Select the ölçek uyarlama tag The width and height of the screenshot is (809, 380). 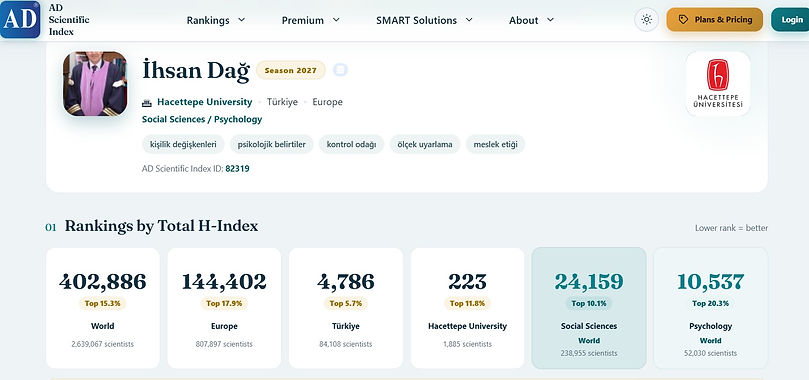pos(425,144)
